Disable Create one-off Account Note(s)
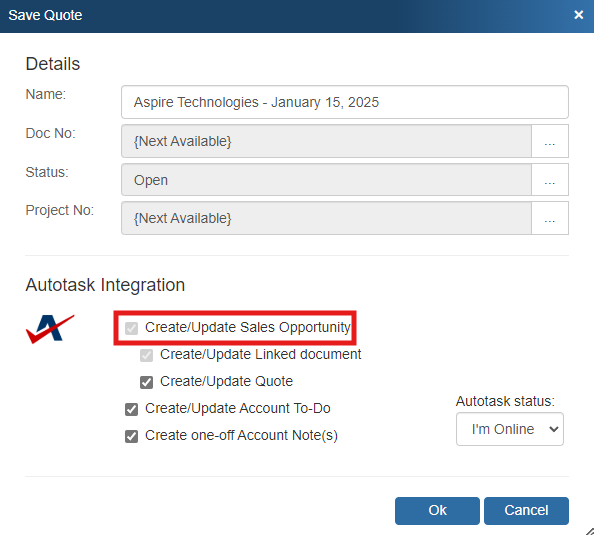 point(131,436)
